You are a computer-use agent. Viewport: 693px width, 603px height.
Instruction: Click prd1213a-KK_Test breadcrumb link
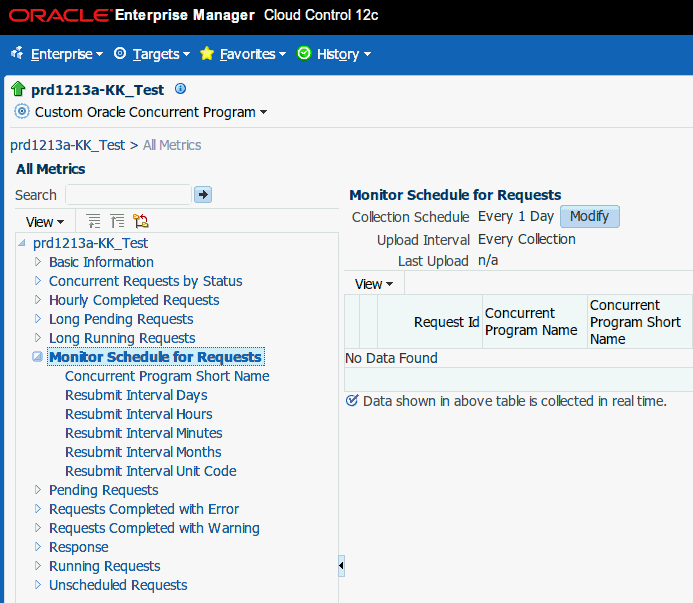[x=68, y=145]
